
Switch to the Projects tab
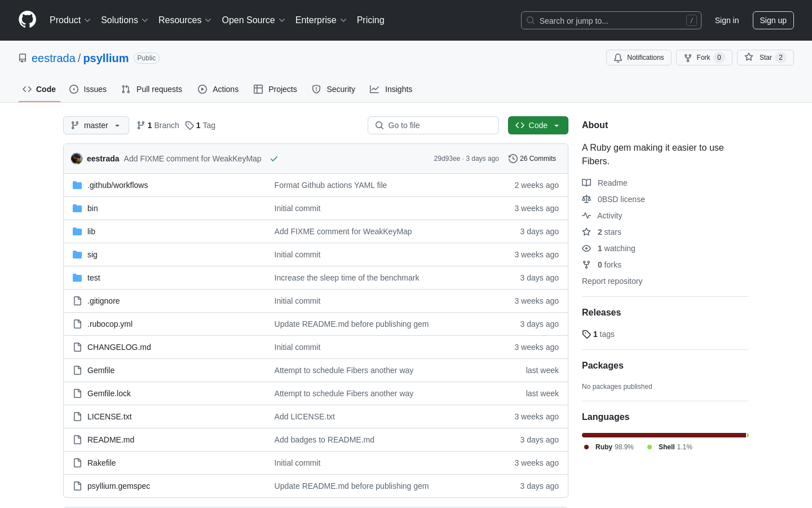pyautogui.click(x=275, y=89)
